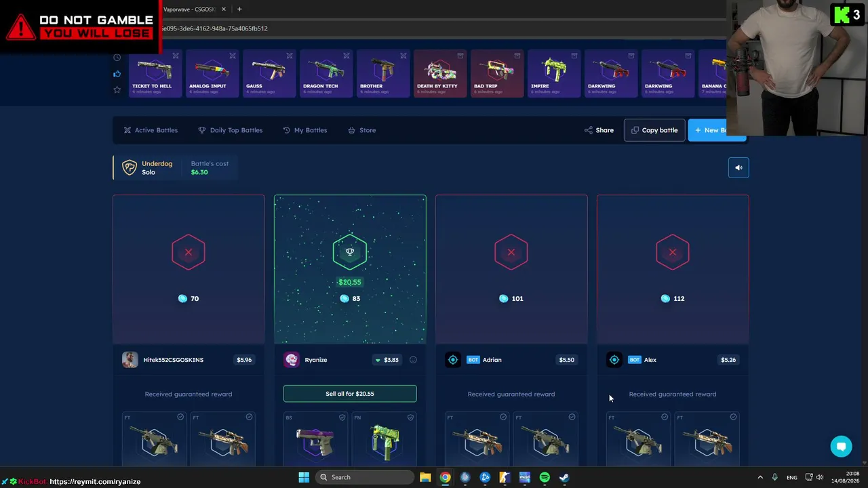Toggle checkmark on Alex's first FT item
Screen dimensions: 868x488
(x=665, y=417)
